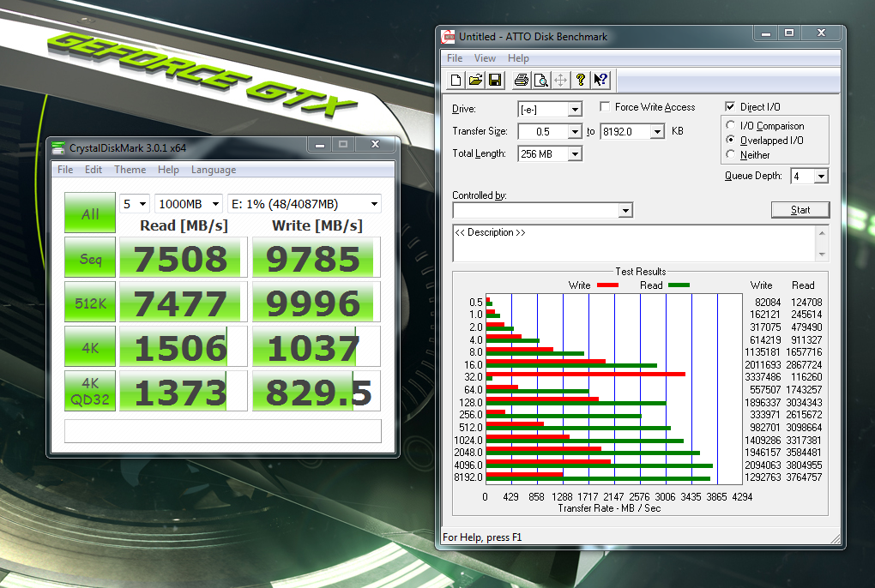
Task: Click the Description box scroll down arrow
Action: [822, 255]
